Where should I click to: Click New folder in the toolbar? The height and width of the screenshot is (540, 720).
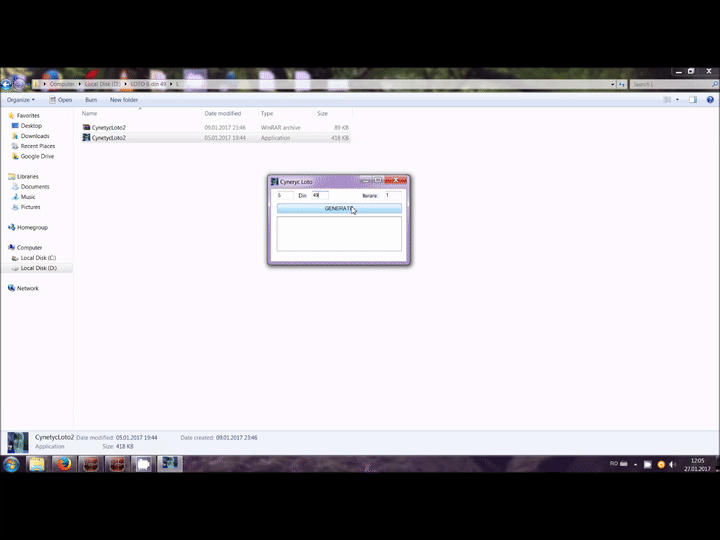(x=124, y=100)
